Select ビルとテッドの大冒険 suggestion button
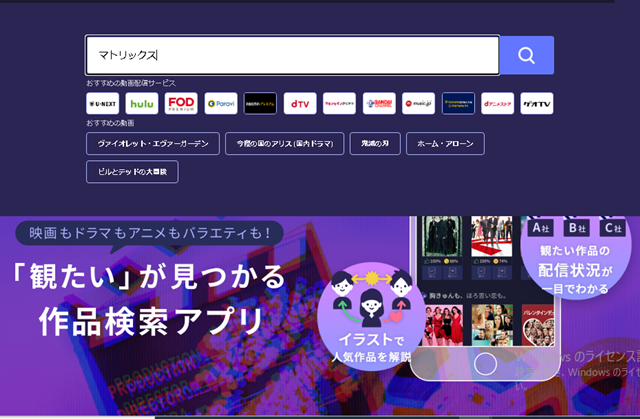 (132, 172)
